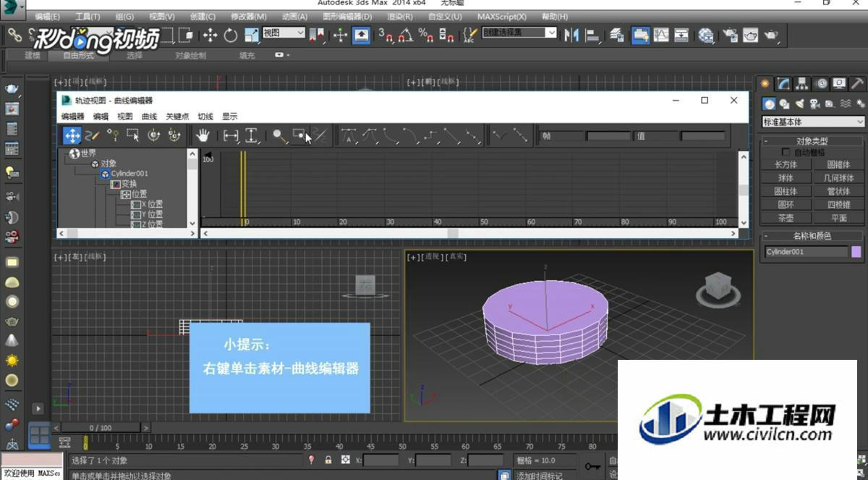Click the Cylinder001 name field
Screen dimensions: 868x480
tap(806, 252)
